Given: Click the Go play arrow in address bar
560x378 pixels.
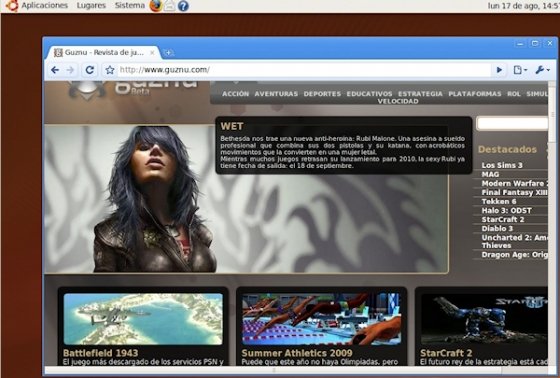Looking at the screenshot, I should click(499, 70).
